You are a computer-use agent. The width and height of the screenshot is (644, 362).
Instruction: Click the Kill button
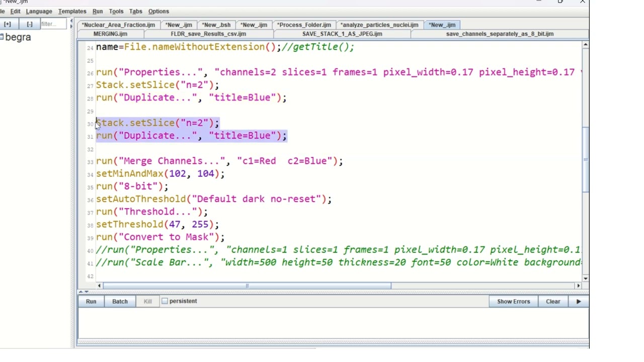coord(148,301)
